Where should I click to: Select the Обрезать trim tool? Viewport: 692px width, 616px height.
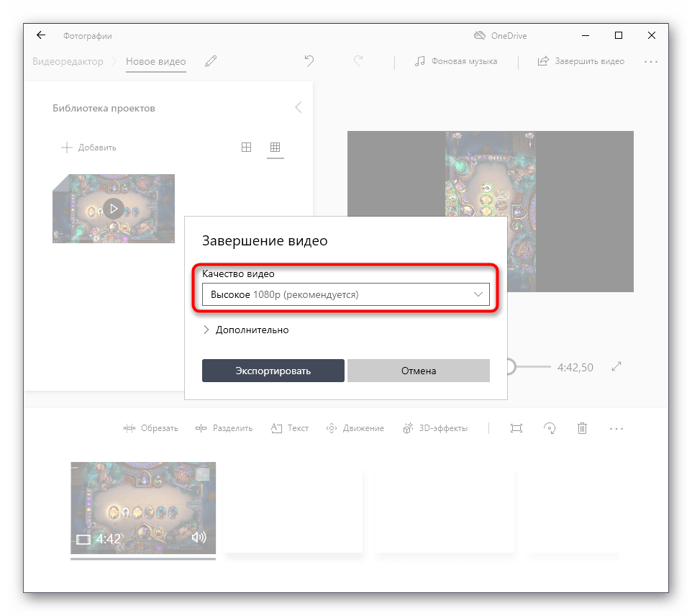coord(150,428)
